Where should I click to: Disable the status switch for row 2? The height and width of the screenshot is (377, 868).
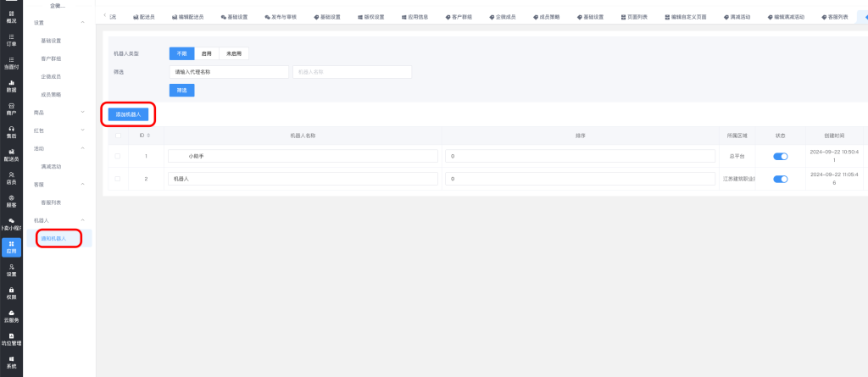pos(780,179)
